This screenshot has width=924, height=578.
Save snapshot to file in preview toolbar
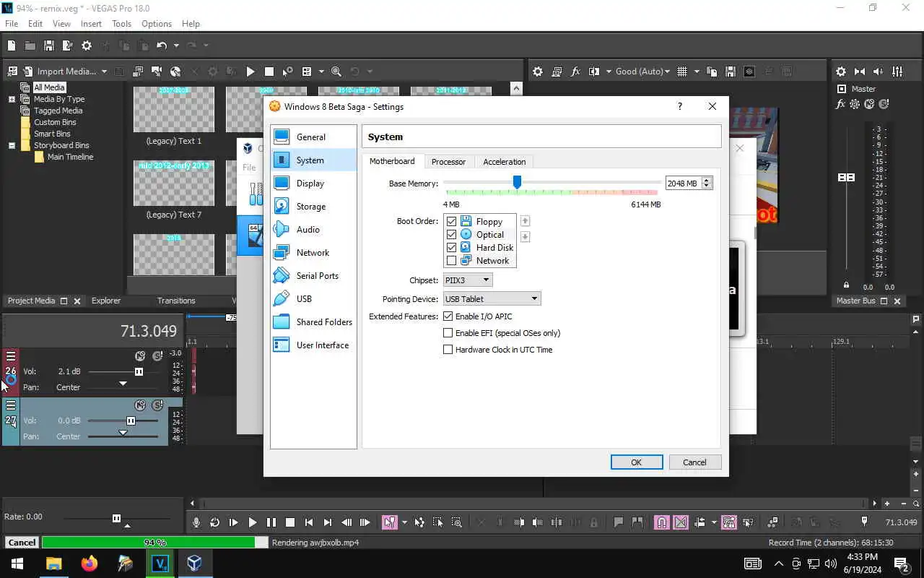coord(731,72)
